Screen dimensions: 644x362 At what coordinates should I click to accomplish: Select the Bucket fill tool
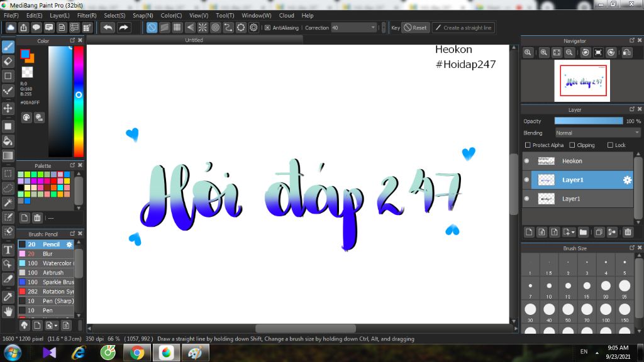[8, 141]
